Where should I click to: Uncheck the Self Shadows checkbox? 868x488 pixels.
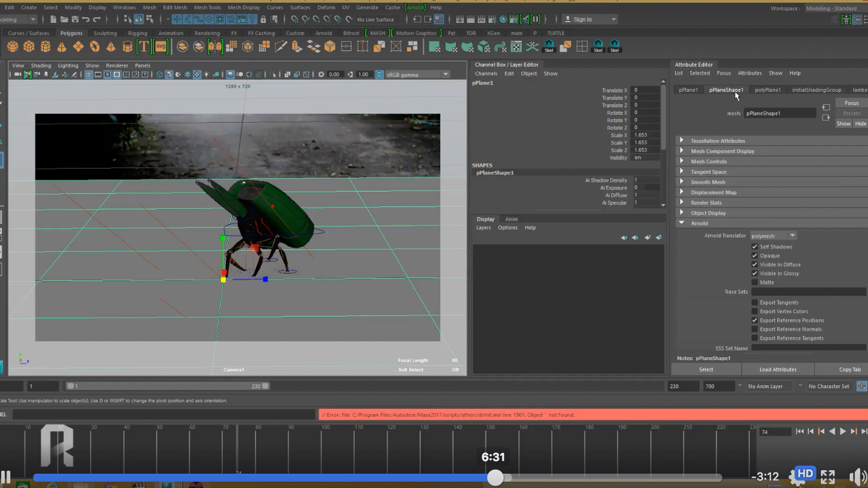[x=754, y=247]
